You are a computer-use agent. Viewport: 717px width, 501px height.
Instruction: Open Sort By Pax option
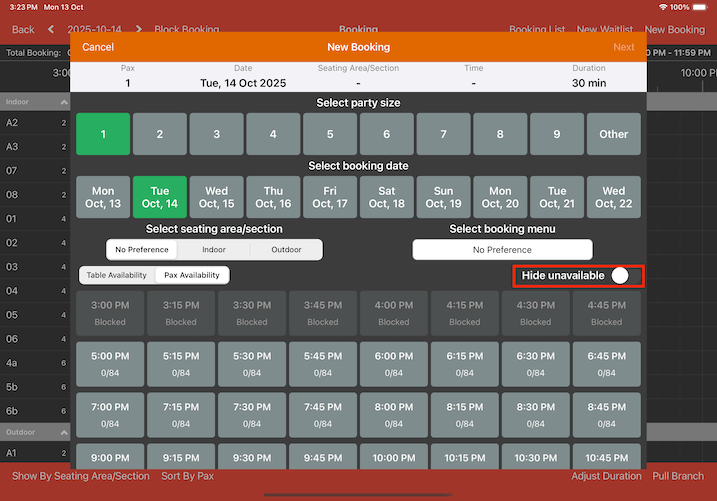pos(187,476)
